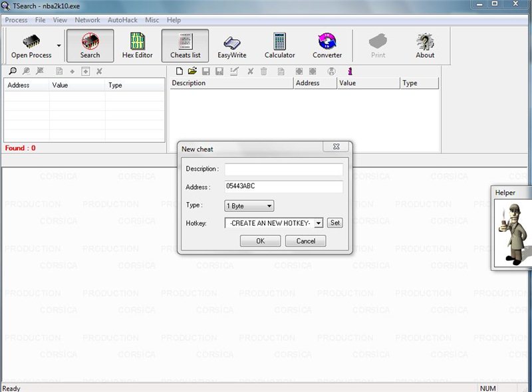Viewport: 532px width, 392px height.
Task: Minimize the TSearch window
Action: pyautogui.click(x=479, y=4)
